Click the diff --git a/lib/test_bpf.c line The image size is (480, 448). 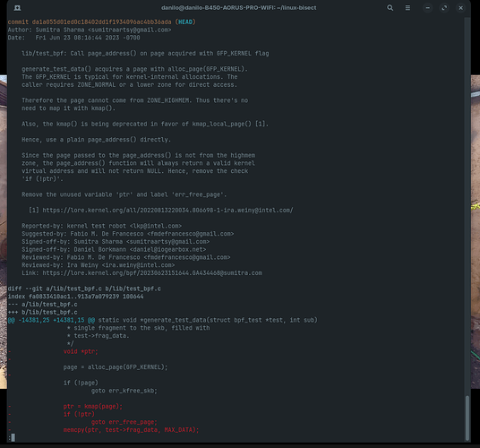[84, 289]
